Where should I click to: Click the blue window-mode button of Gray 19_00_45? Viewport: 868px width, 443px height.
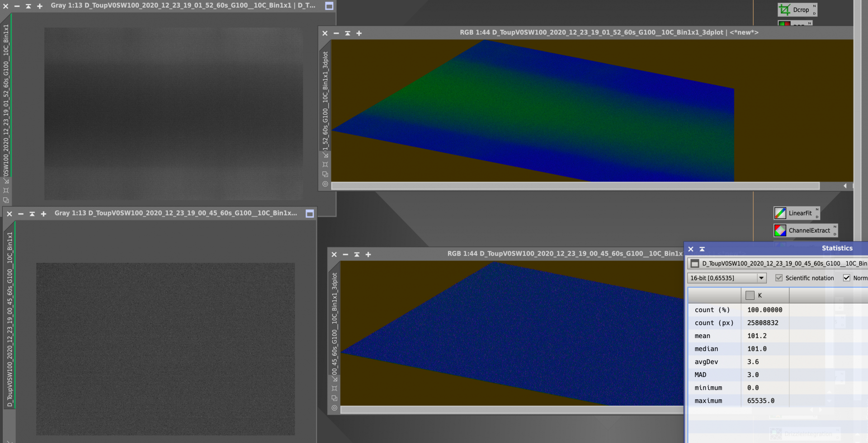click(x=310, y=214)
